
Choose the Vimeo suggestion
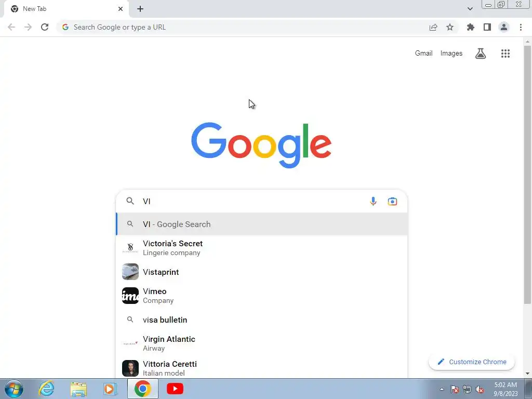262,296
